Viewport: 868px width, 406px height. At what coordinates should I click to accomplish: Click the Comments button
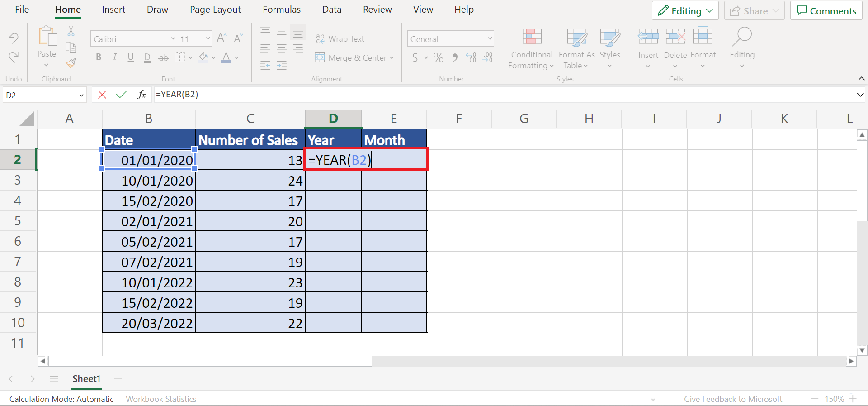826,10
